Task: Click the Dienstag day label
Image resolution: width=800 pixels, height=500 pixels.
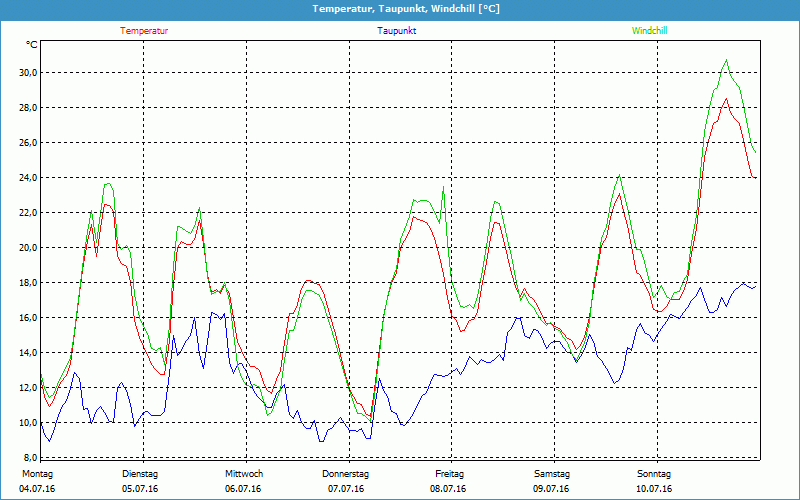Action: [x=140, y=474]
